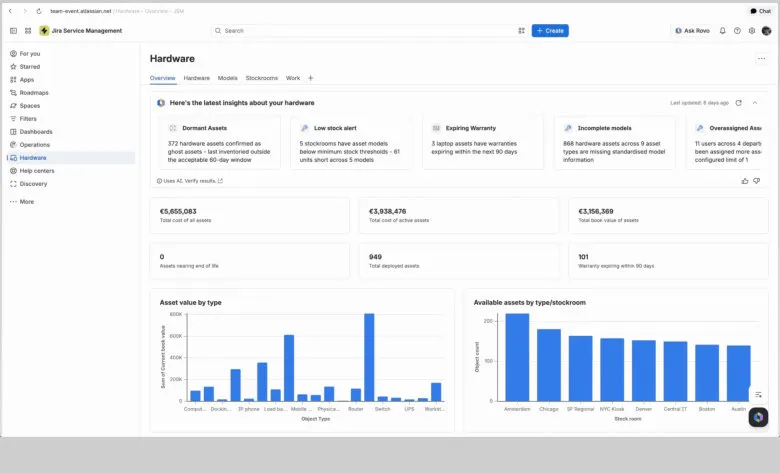Switch to the Work tab
The width and height of the screenshot is (780, 473).
coord(293,78)
